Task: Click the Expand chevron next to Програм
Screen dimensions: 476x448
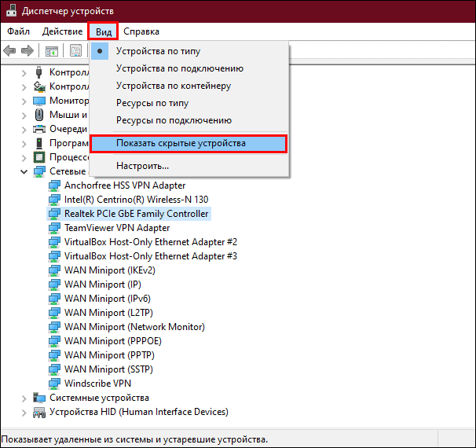Action: point(24,144)
